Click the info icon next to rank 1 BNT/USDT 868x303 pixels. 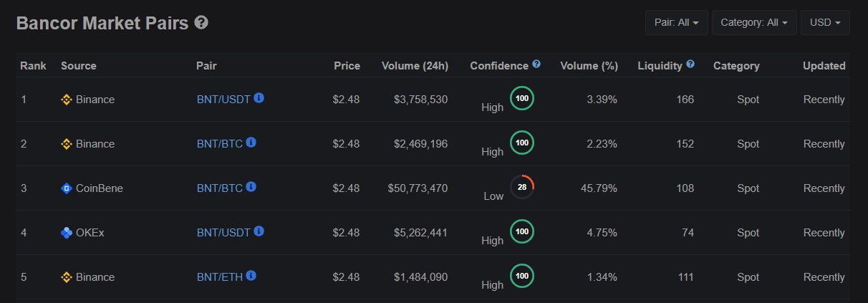click(259, 98)
